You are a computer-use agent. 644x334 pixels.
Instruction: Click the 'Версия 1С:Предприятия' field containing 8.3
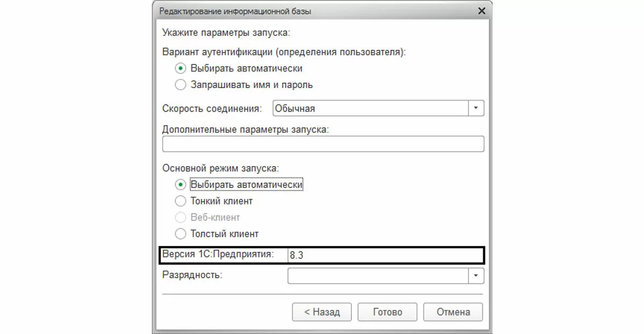pos(384,255)
